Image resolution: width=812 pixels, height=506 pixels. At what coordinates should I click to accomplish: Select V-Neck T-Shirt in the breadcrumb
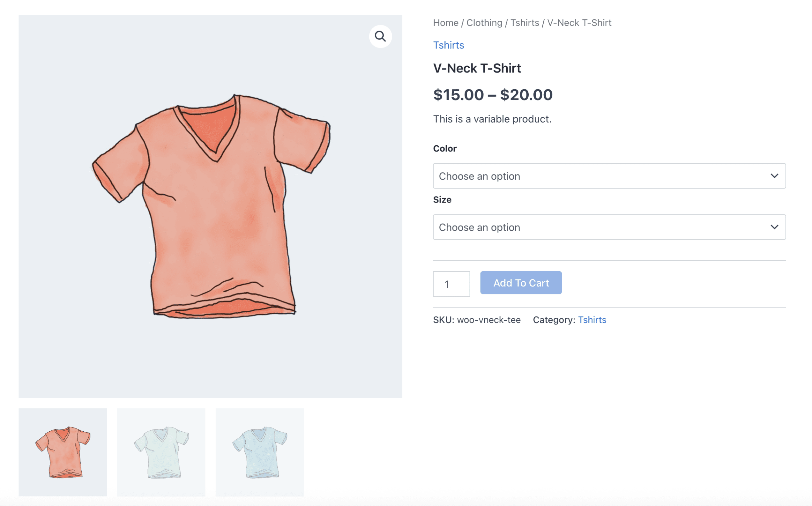tap(579, 22)
